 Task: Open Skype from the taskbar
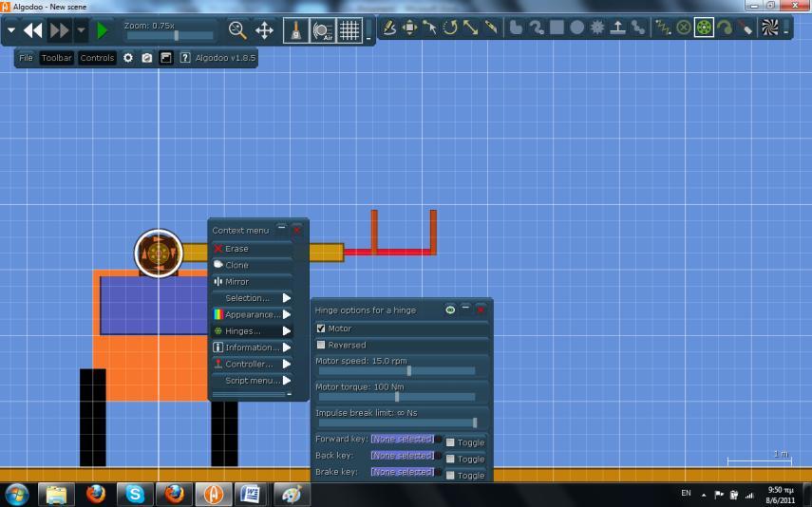click(x=135, y=494)
